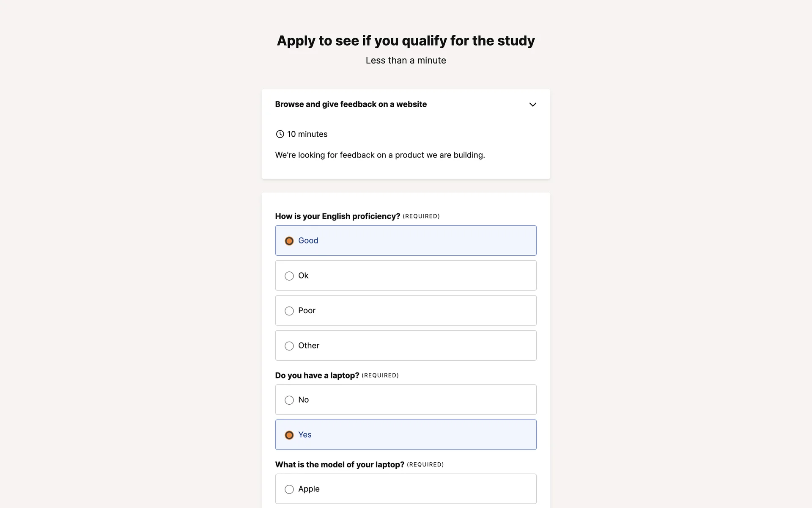
Task: Select the Yes laptop radio button
Action: (289, 435)
